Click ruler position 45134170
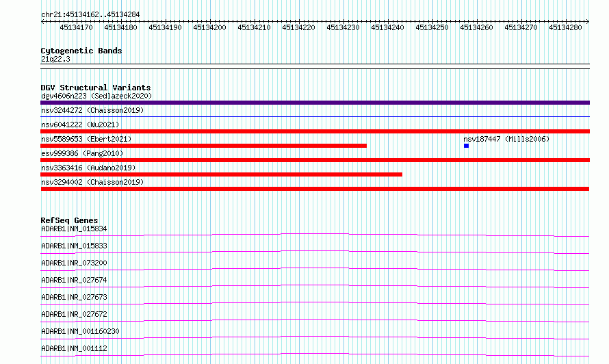The width and height of the screenshot is (609, 364). [x=76, y=27]
